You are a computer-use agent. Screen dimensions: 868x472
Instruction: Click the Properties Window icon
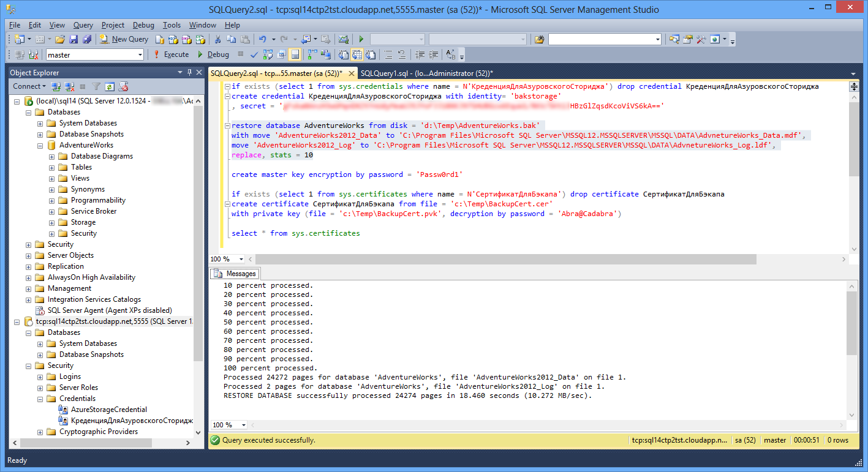[x=688, y=39]
